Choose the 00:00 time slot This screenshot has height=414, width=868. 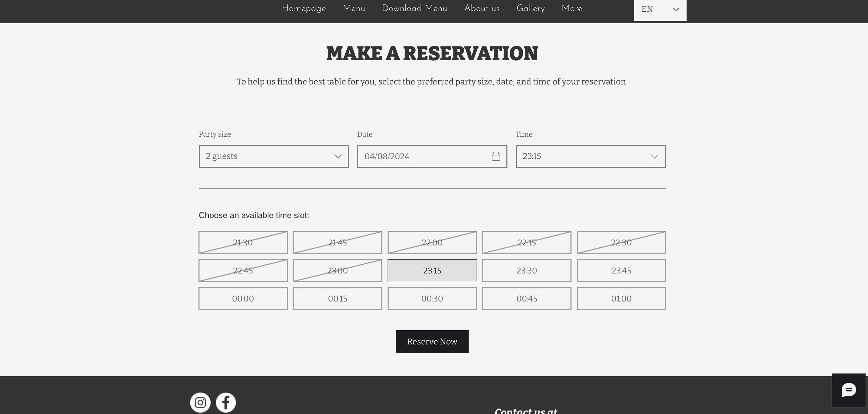pyautogui.click(x=243, y=299)
